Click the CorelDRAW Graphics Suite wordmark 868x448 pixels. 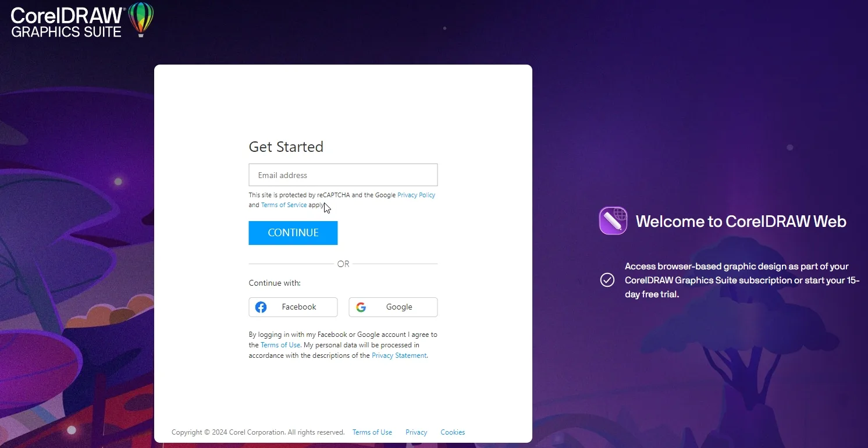click(x=68, y=22)
